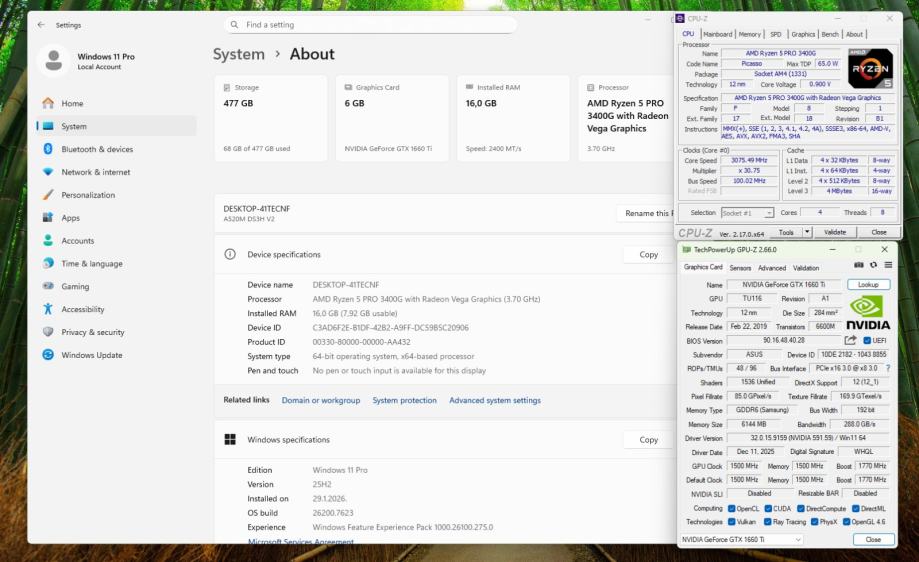Open Advanced system settings link
The height and width of the screenshot is (562, 919).
pos(495,400)
